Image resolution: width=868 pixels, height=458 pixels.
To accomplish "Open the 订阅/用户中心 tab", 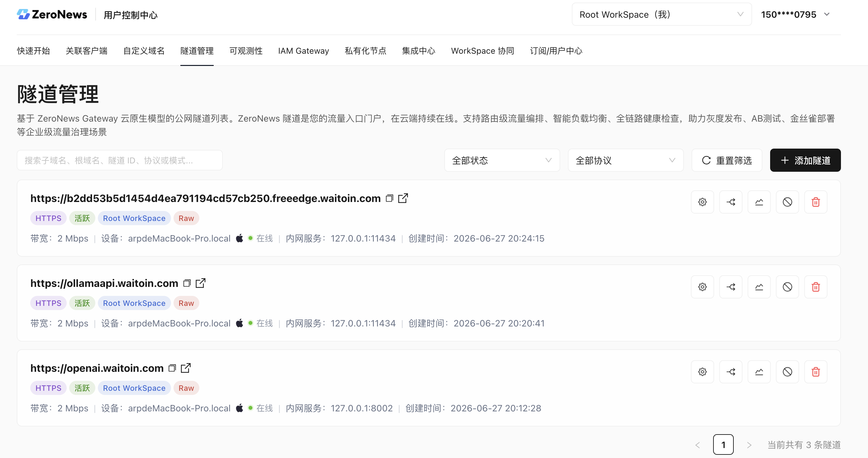I will 556,51.
